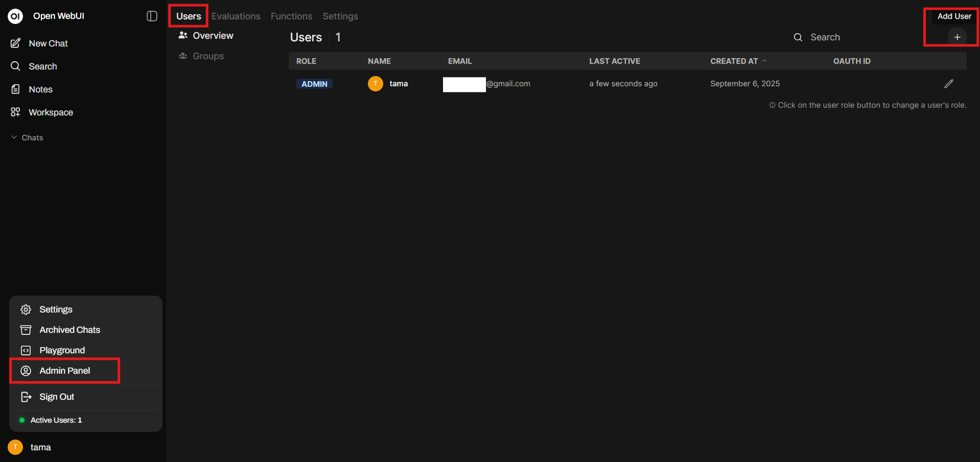Viewport: 980px width, 462px height.
Task: Open the Groups section icon
Action: click(183, 56)
